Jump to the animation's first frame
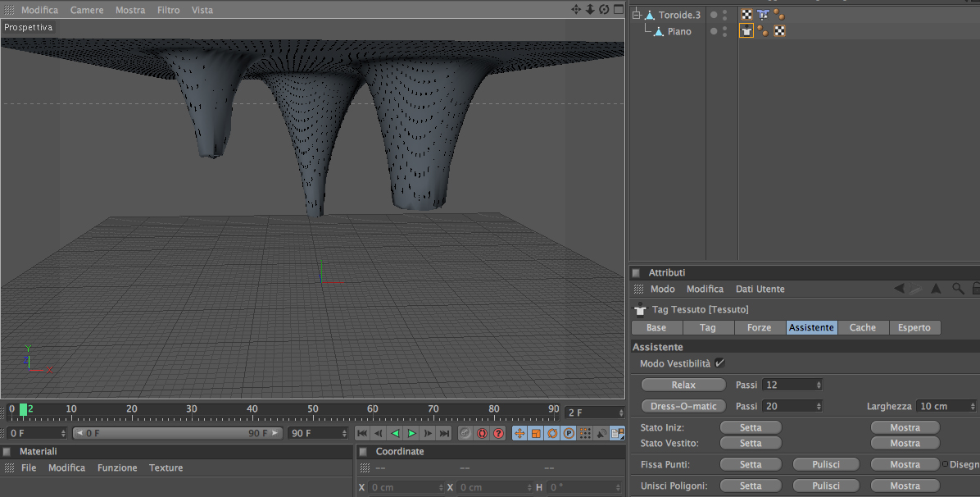 point(362,433)
